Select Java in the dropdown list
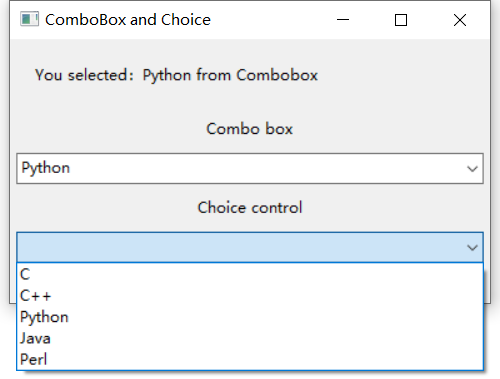Image resolution: width=500 pixels, height=379 pixels. [250, 338]
